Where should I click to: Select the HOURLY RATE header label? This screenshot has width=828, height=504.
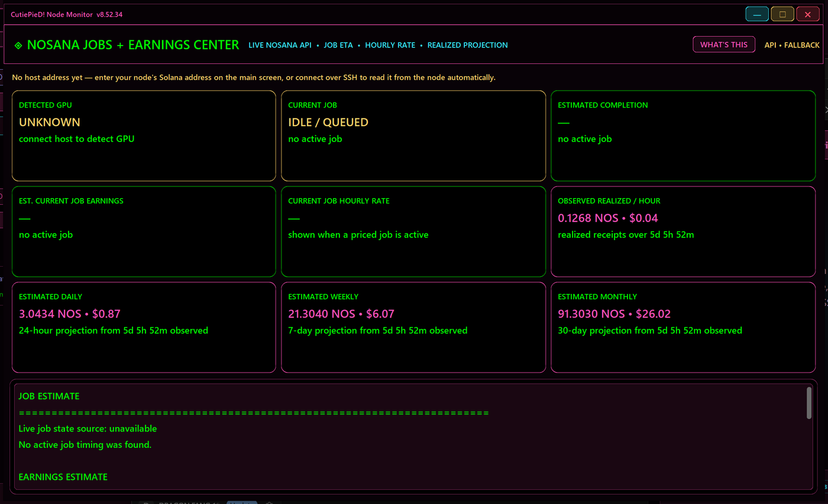click(x=390, y=45)
